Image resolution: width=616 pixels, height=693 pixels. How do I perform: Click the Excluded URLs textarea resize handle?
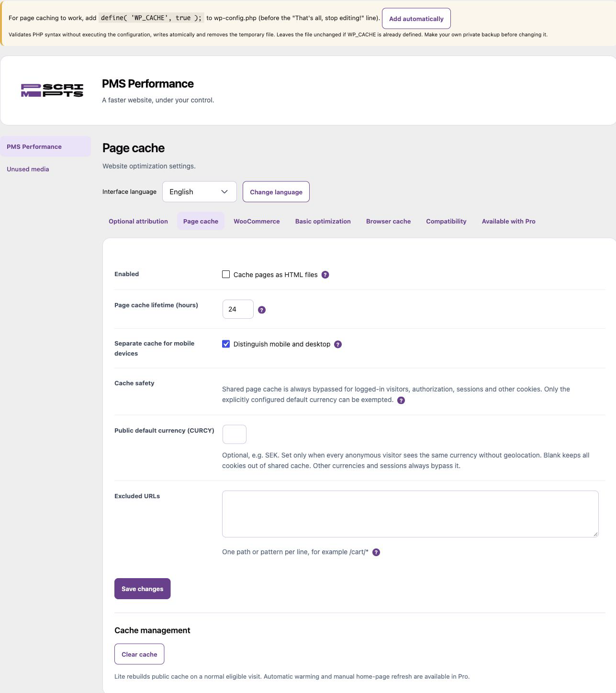coord(595,534)
